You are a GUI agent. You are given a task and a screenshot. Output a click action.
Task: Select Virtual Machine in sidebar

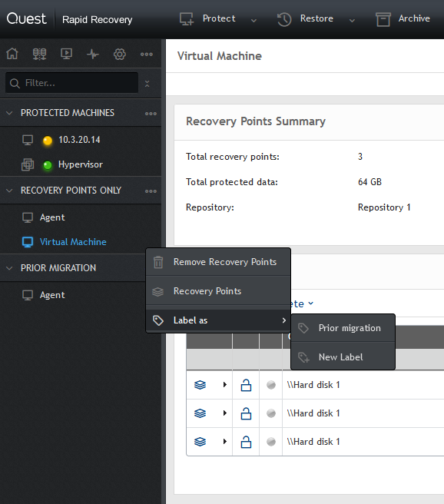pyautogui.click(x=73, y=242)
